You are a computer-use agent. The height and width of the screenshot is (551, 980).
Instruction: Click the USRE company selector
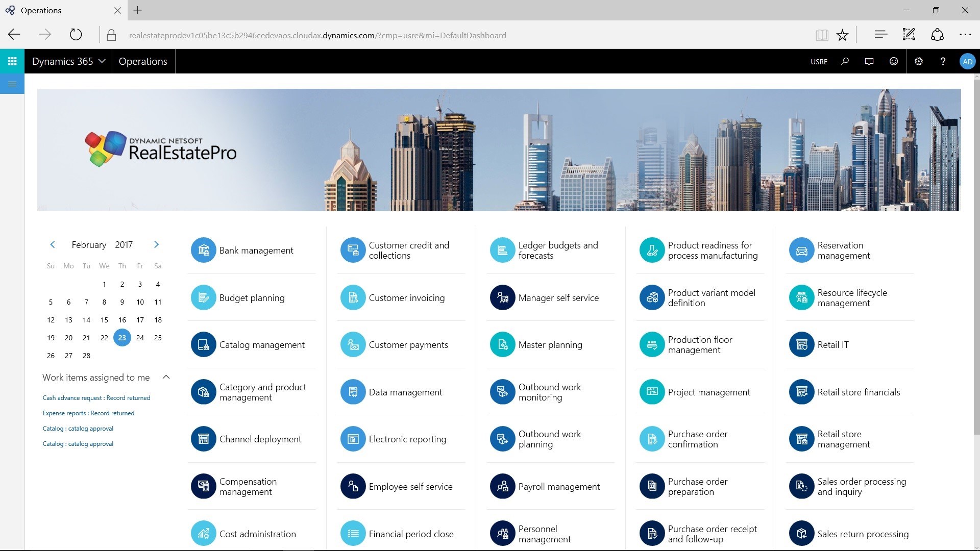click(819, 62)
